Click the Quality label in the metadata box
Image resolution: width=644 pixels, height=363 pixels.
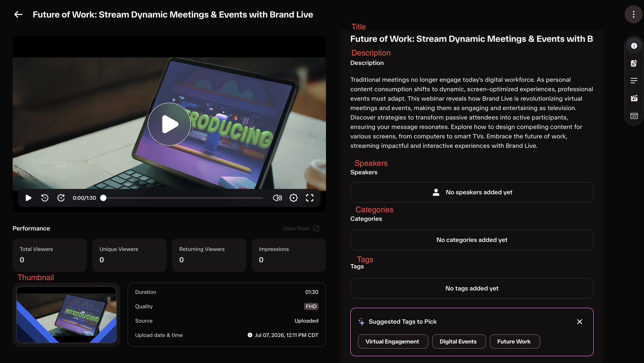144,306
